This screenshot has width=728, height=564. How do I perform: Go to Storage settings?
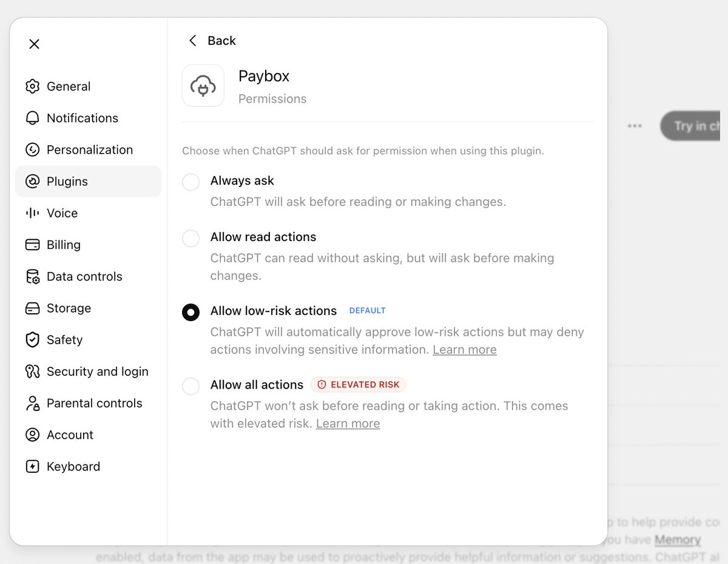pos(88,308)
